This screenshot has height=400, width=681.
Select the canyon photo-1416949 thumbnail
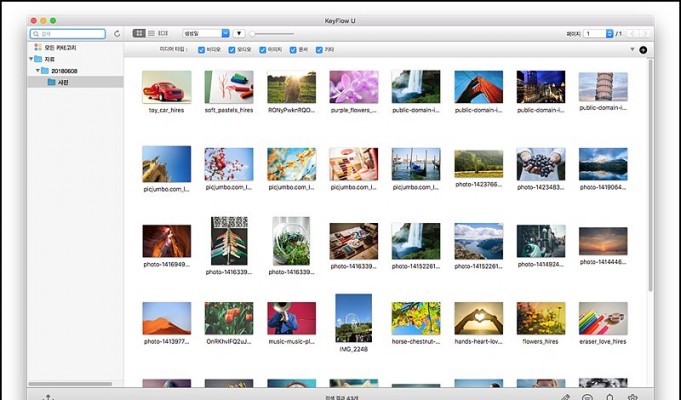[167, 241]
